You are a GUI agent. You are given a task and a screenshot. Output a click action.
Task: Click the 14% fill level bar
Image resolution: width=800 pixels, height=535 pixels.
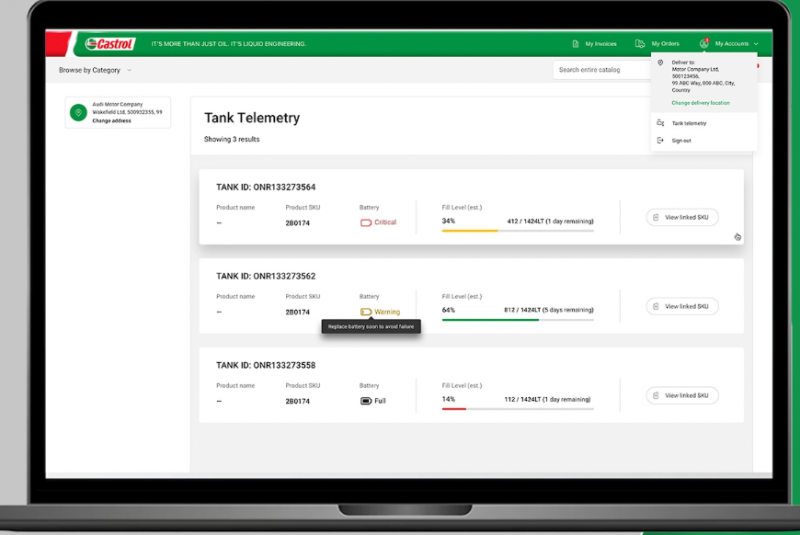517,409
